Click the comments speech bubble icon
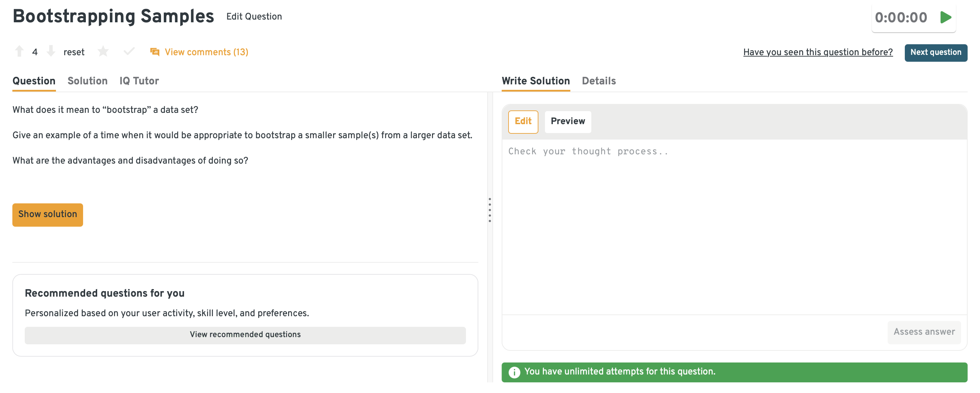This screenshot has height=393, width=980. point(155,52)
